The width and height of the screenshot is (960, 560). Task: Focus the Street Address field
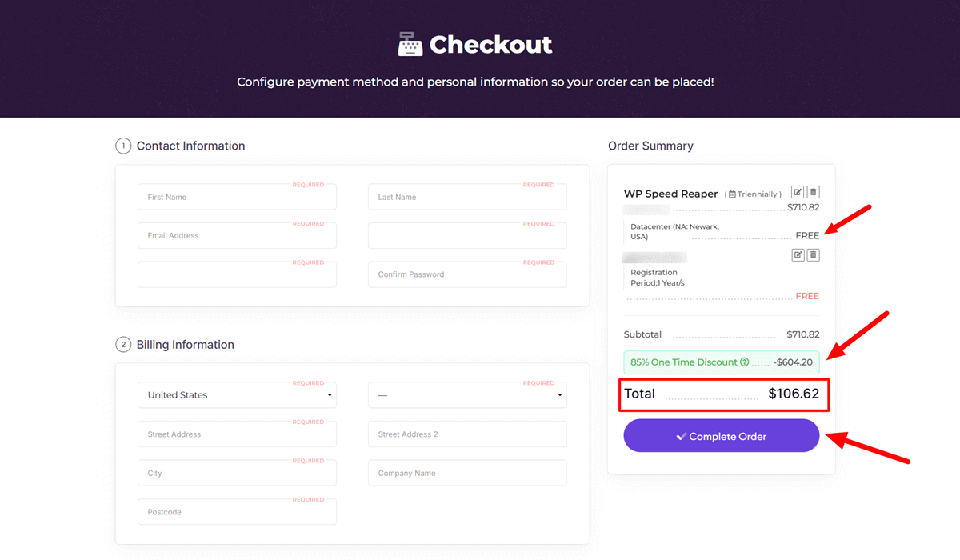(x=237, y=434)
